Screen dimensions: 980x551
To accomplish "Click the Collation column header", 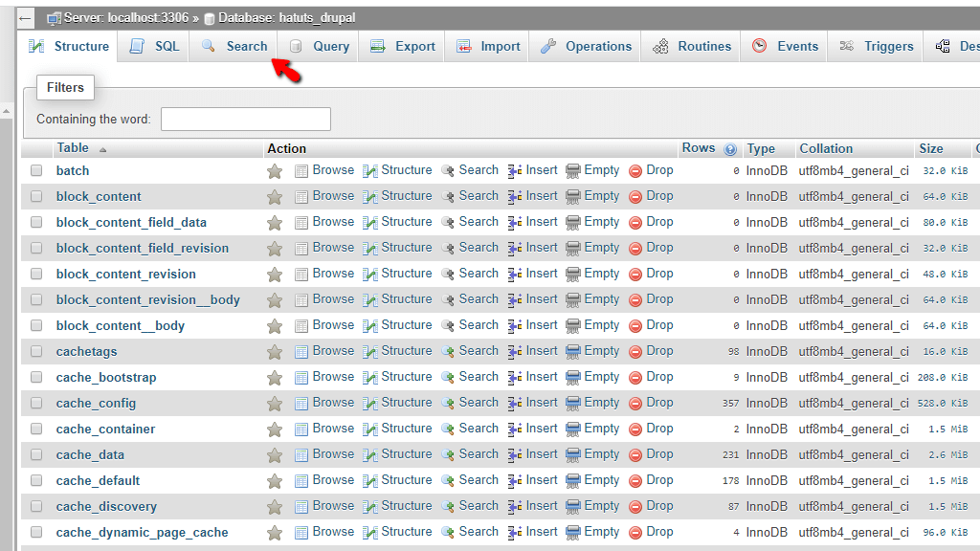I will (826, 148).
